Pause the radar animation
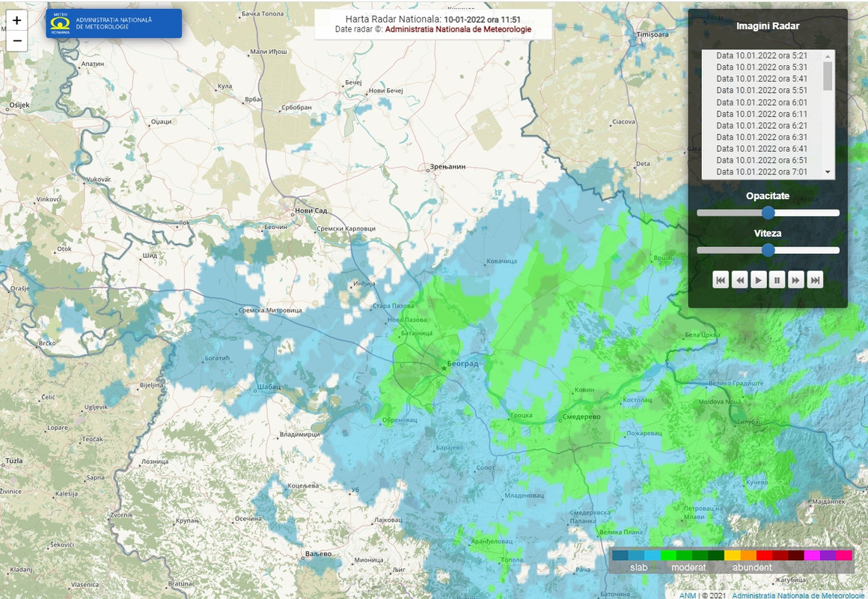The width and height of the screenshot is (868, 599). 777,280
